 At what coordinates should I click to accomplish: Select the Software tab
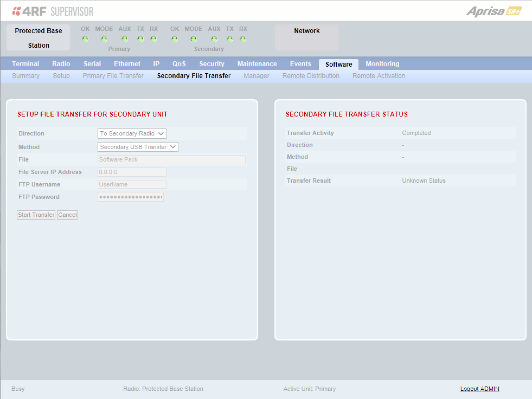click(338, 64)
